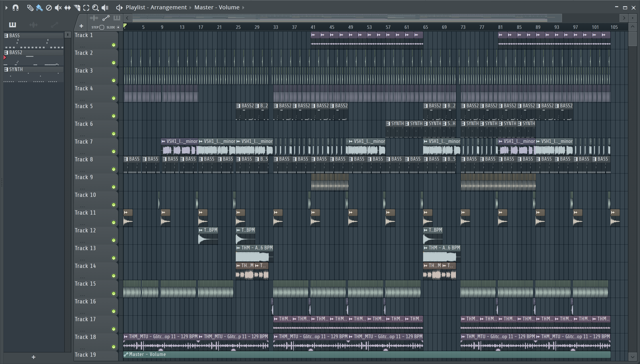Toggle magnet snap options
Screen dimensions: 640x364
pos(16,8)
